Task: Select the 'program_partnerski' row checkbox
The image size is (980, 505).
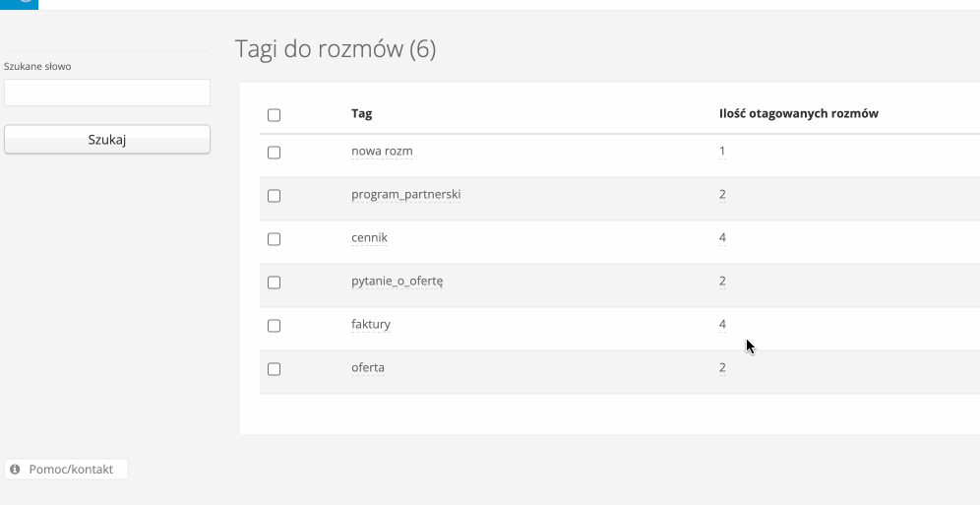Action: (x=275, y=195)
